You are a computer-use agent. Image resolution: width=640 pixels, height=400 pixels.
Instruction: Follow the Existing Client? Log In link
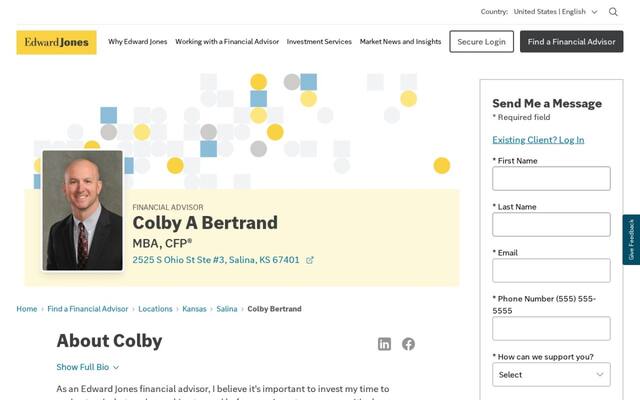click(x=538, y=140)
